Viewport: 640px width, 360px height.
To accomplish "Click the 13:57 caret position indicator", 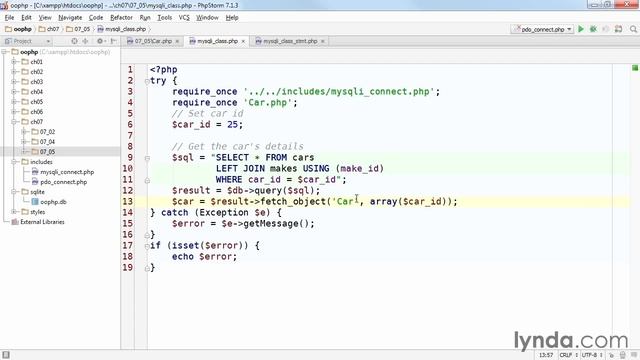I will point(546,355).
